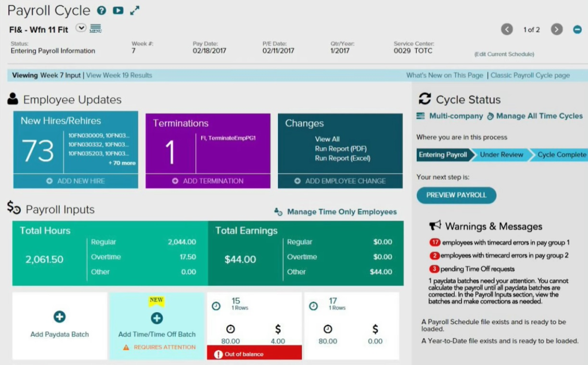Click the help question mark icon
Screen dimensions: 588x365
tap(102, 11)
